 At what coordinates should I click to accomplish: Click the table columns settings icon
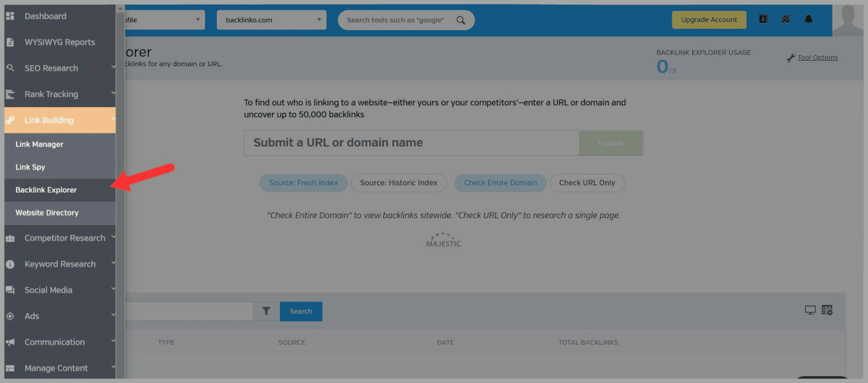point(827,310)
